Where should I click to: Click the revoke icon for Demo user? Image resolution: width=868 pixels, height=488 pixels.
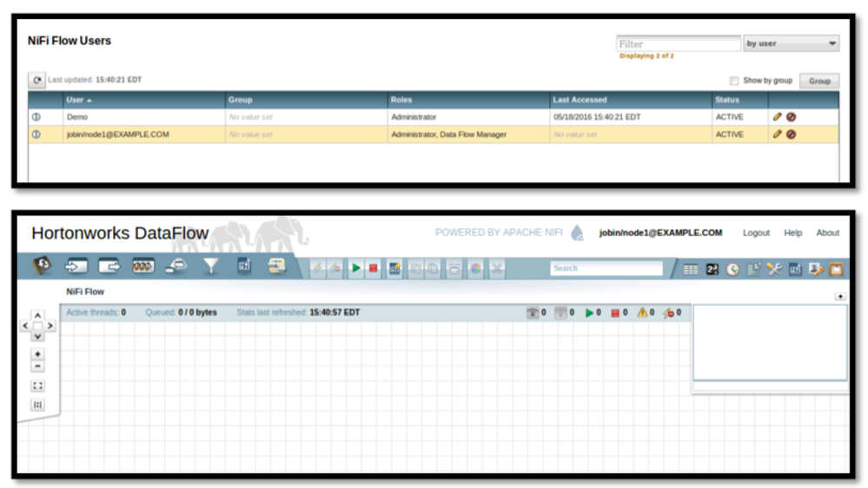pyautogui.click(x=791, y=117)
